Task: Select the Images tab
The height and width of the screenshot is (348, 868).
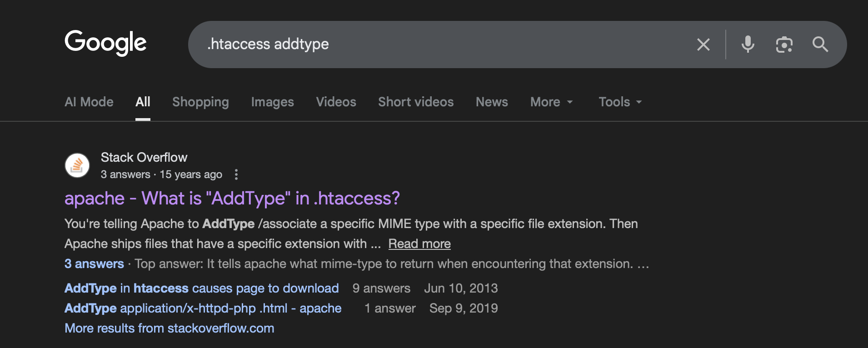Action: (x=272, y=102)
